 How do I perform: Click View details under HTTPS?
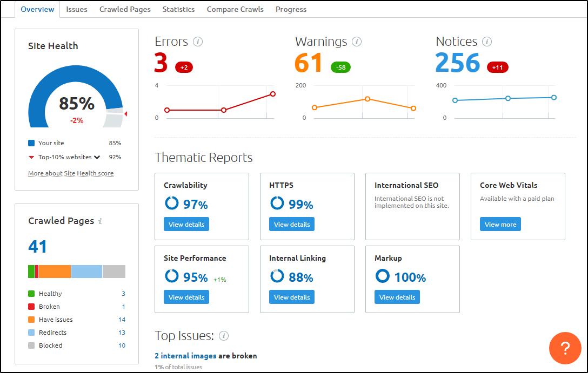point(292,225)
